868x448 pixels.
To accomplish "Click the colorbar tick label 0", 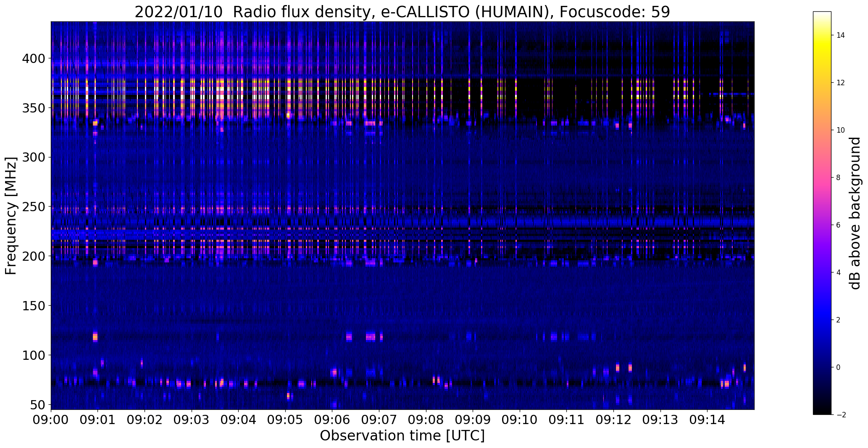I will pyautogui.click(x=838, y=367).
